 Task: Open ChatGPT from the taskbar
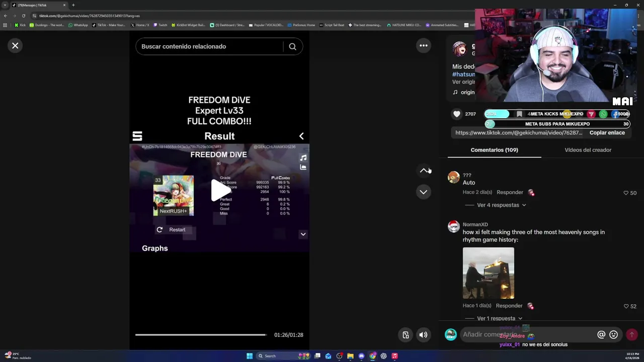pos(383,356)
